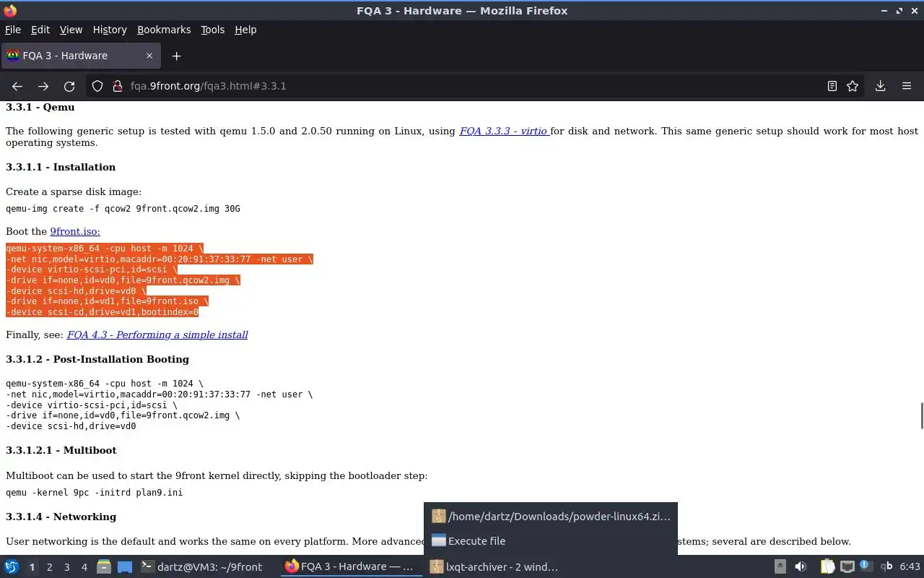Click the 3.3.1 - Qemu heading
The height and width of the screenshot is (578, 924).
pos(40,107)
